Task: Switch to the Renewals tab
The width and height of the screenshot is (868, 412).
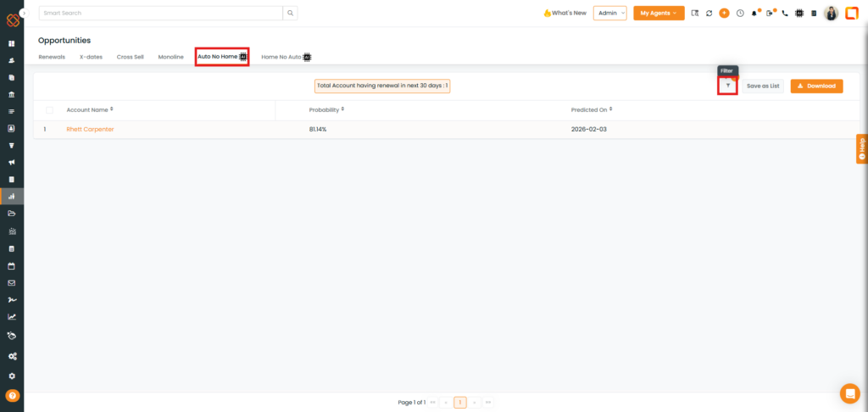Action: coord(52,57)
